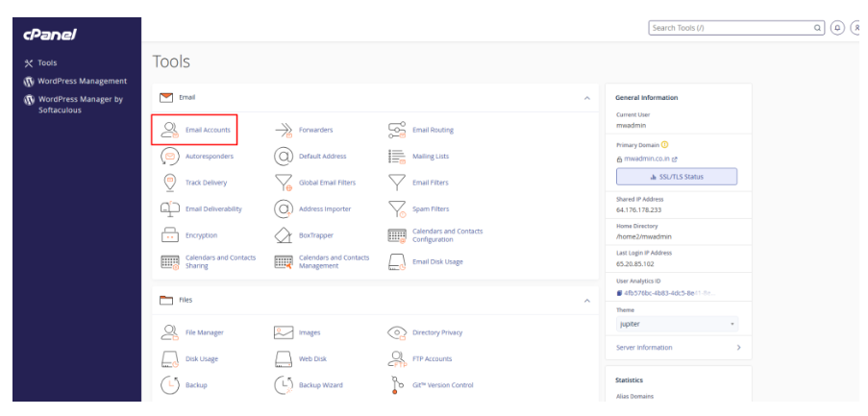Open the Autoresponders icon
The height and width of the screenshot is (416, 868).
(x=169, y=157)
